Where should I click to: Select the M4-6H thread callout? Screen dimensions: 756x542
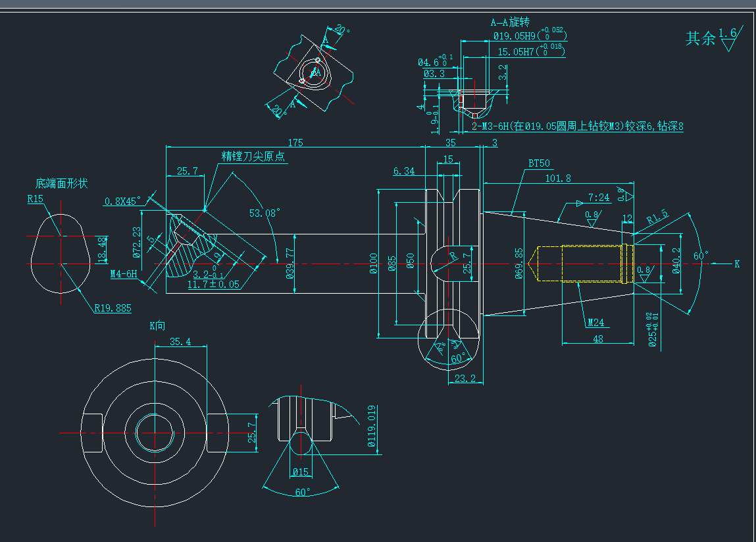124,274
